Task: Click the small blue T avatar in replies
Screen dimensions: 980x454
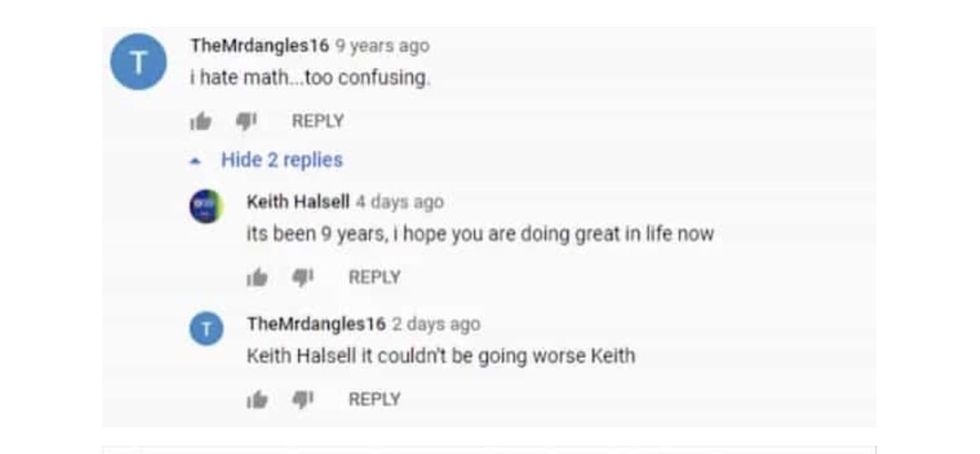Action: [x=206, y=329]
